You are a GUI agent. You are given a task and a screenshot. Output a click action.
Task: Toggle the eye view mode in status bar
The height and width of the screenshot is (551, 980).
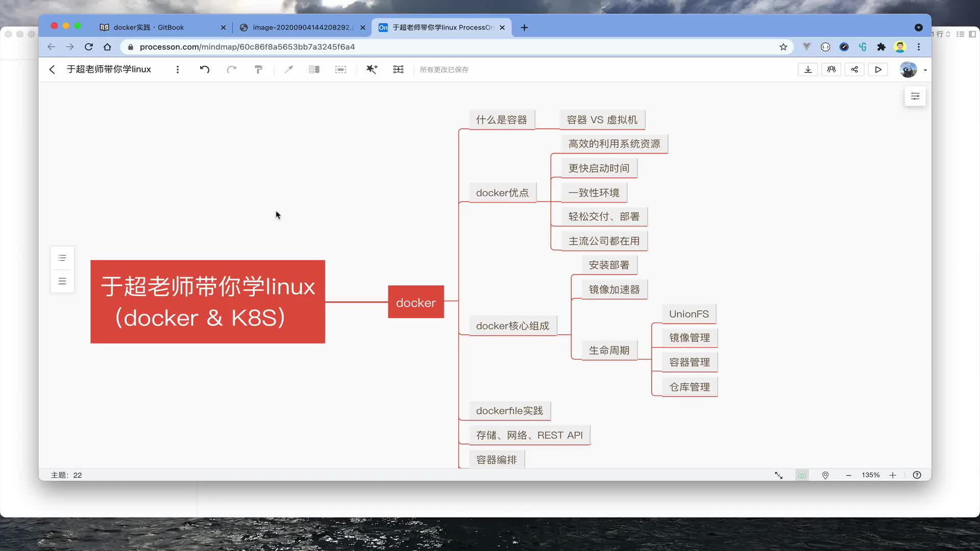pyautogui.click(x=802, y=475)
